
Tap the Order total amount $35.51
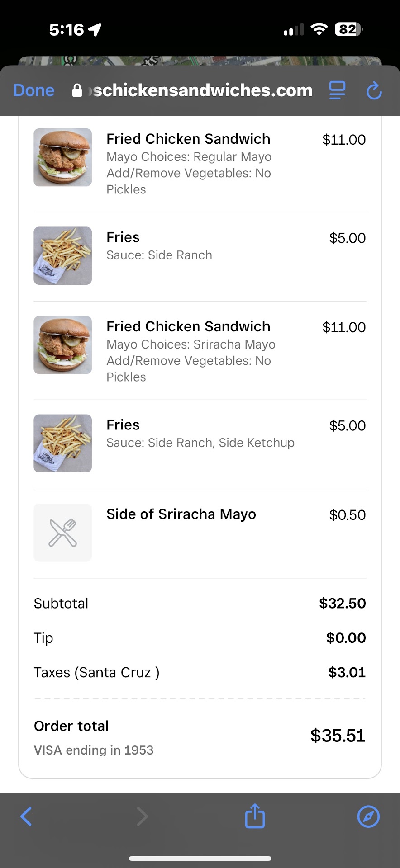click(x=338, y=736)
